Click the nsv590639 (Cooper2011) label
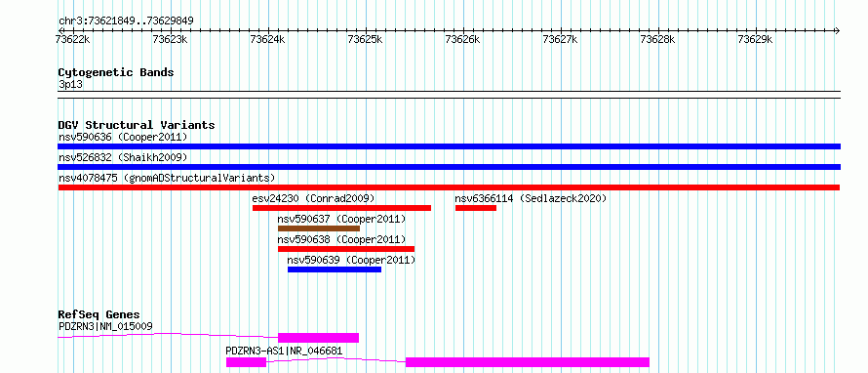 coord(351,260)
